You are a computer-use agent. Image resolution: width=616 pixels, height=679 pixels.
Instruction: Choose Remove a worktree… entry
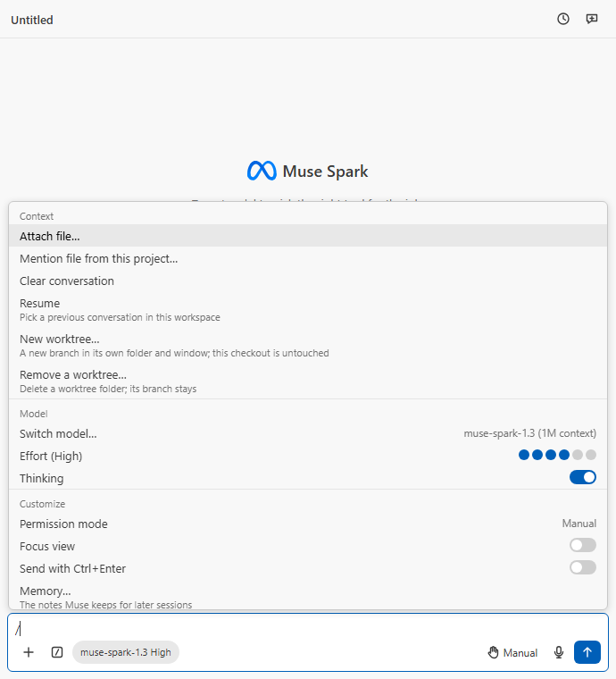[x=308, y=381]
